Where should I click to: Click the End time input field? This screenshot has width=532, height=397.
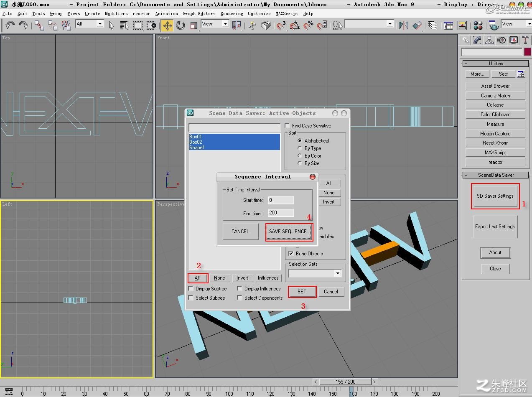[281, 213]
